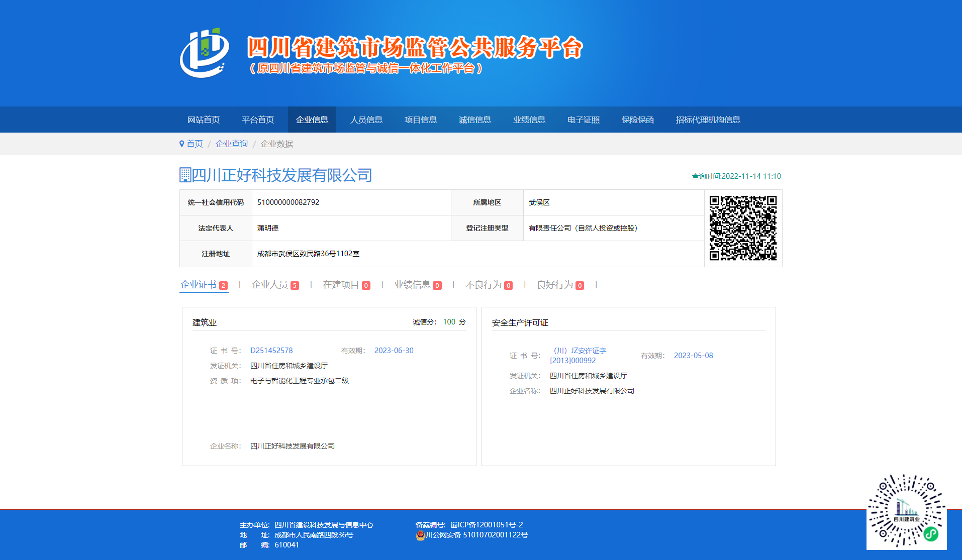Switch to the 在建项目 tab
The width and height of the screenshot is (962, 560).
click(347, 285)
